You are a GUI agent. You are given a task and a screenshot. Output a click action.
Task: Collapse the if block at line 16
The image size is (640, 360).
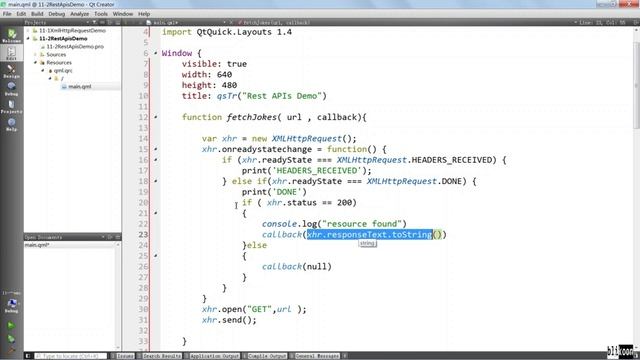(x=156, y=160)
